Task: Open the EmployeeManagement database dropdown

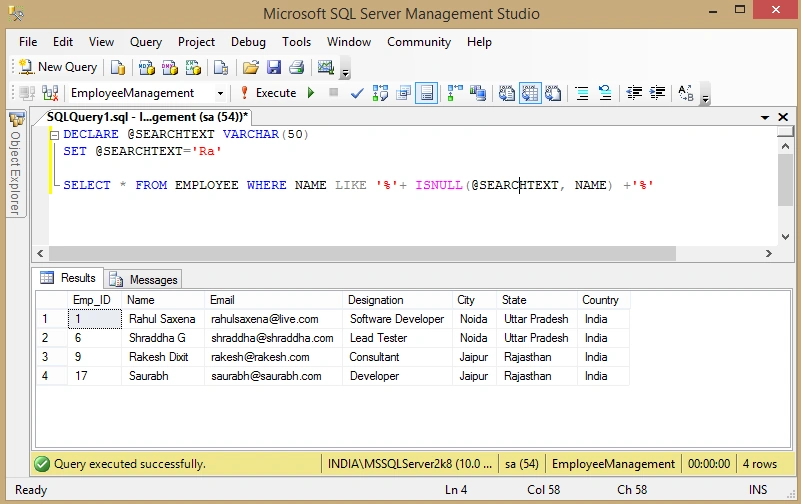Action: point(220,93)
